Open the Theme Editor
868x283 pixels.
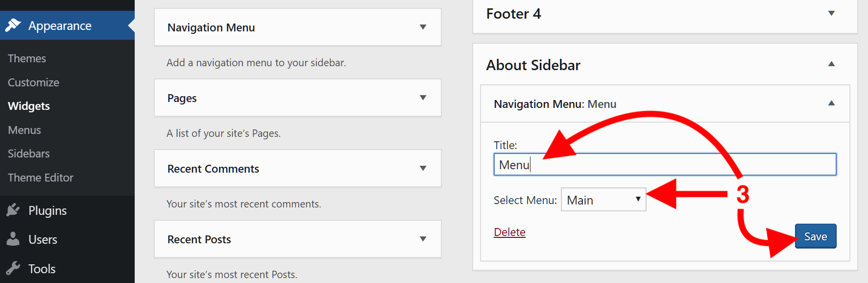40,178
